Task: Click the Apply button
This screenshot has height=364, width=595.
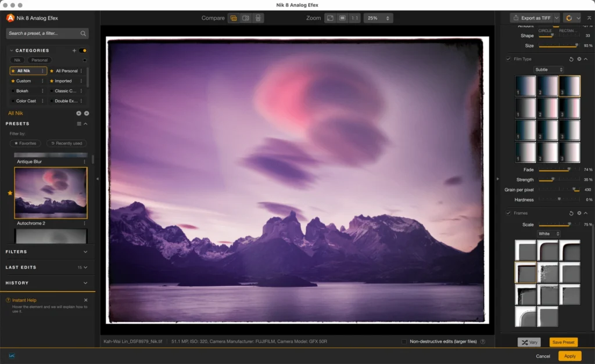Action: (x=569, y=356)
